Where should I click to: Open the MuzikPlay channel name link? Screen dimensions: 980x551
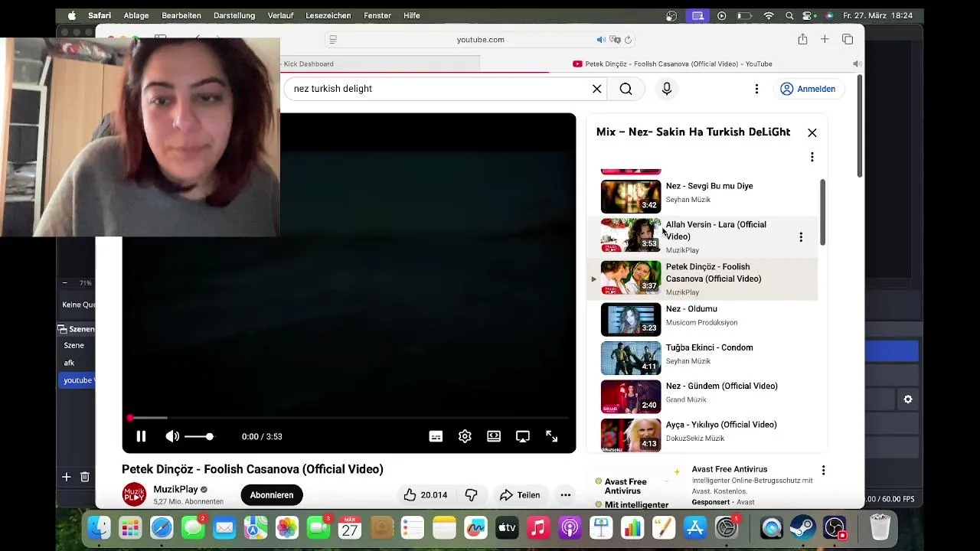click(x=175, y=490)
